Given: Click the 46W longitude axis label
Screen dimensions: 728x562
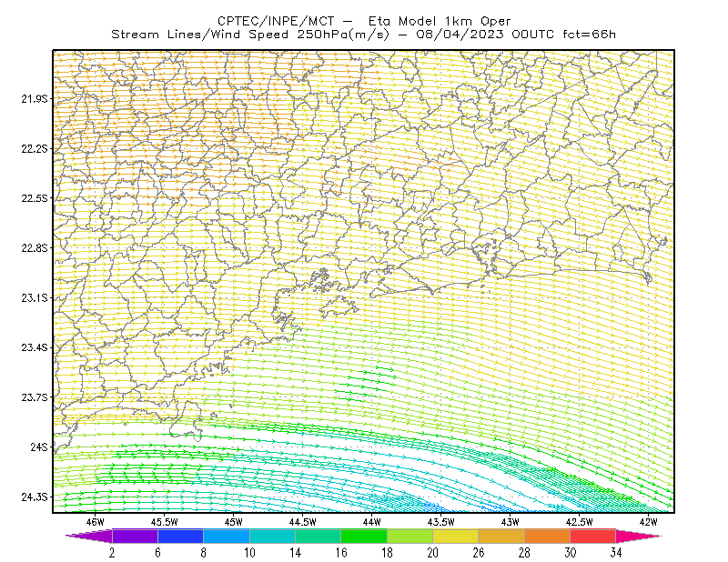Looking at the screenshot, I should tap(96, 522).
